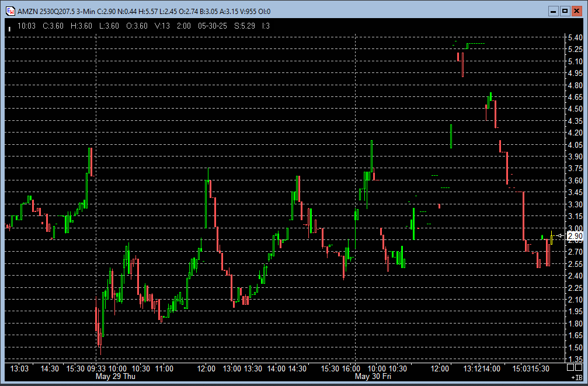The image size is (588, 386).
Task: Click the current price marker 2.90
Action: click(x=575, y=236)
